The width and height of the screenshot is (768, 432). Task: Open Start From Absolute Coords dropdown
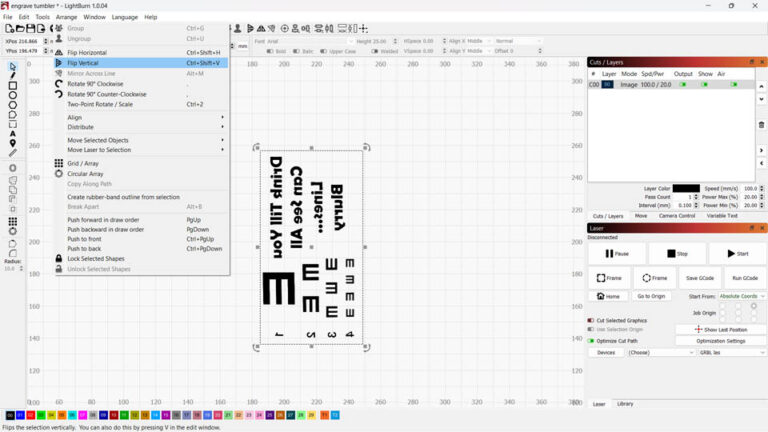[740, 296]
